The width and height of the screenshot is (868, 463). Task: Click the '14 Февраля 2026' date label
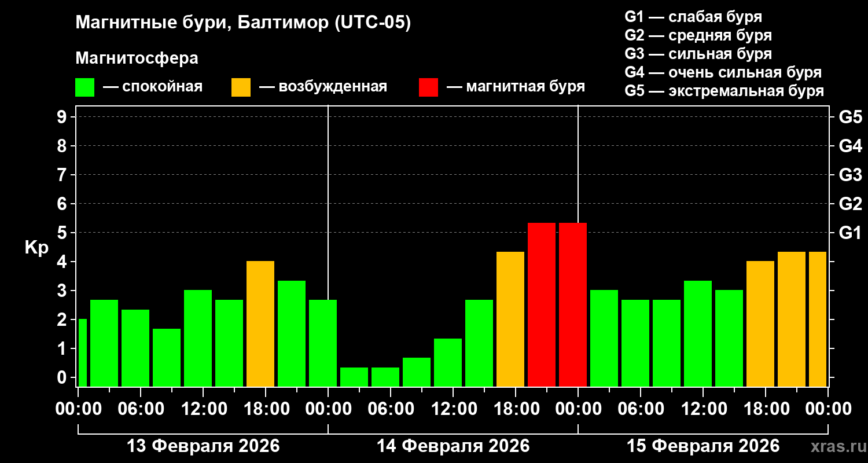pos(453,446)
